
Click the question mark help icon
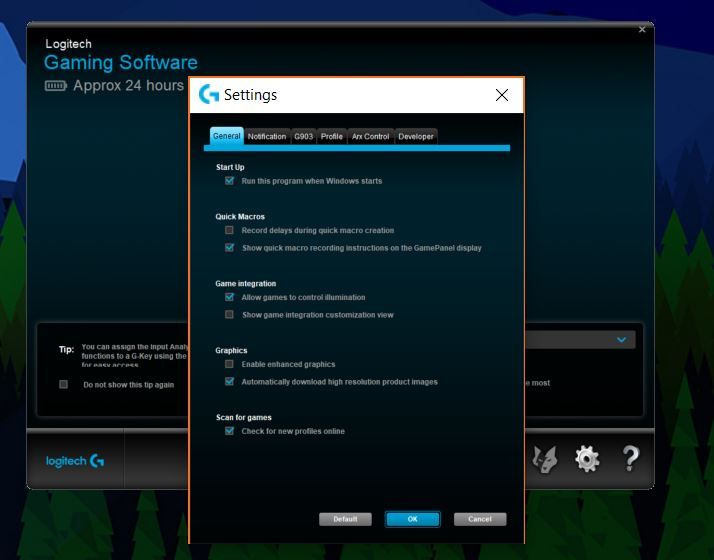[x=631, y=458]
